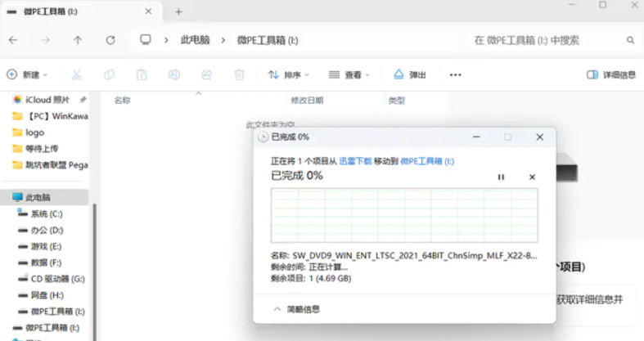
Task: Open CD 驱动器 (G:) in sidebar
Action: 52,279
